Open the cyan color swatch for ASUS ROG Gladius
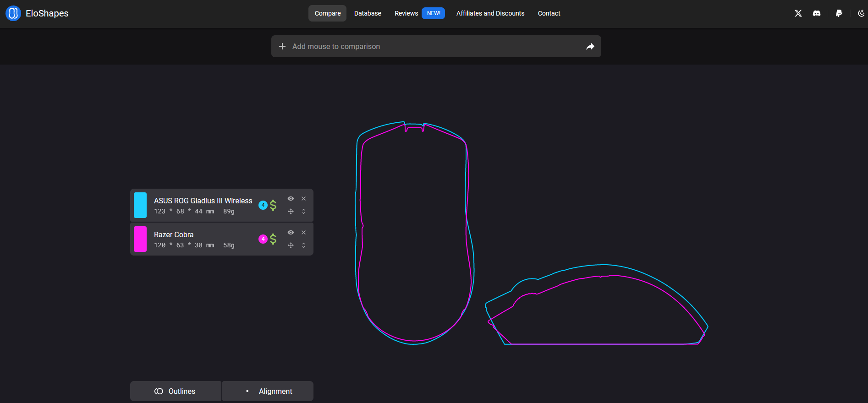Screen dimensions: 868x403 pyautogui.click(x=140, y=205)
